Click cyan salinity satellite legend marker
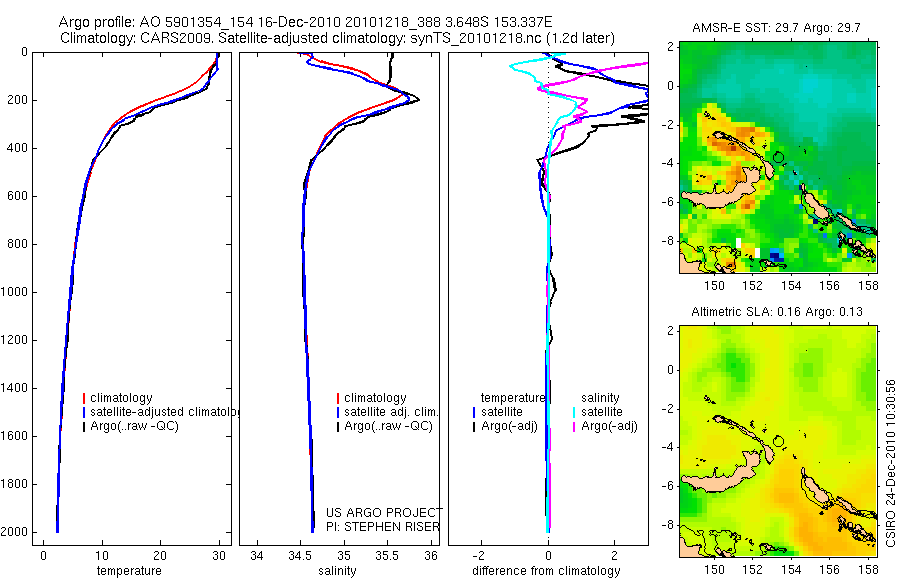The width and height of the screenshot is (900, 580). coord(574,412)
